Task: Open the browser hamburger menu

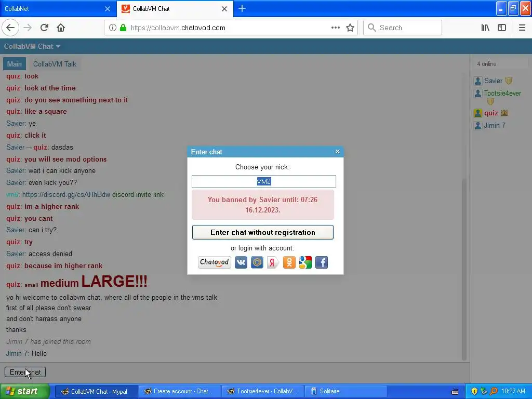Action: pos(522,28)
